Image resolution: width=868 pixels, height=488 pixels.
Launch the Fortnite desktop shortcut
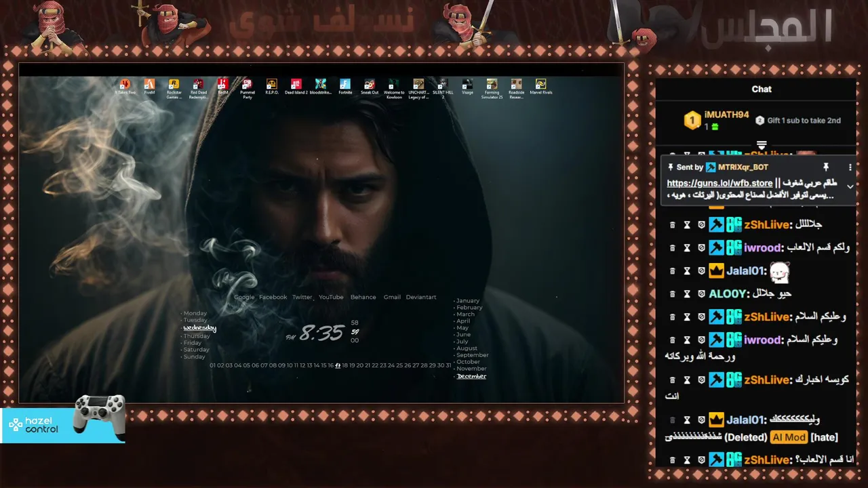(345, 87)
